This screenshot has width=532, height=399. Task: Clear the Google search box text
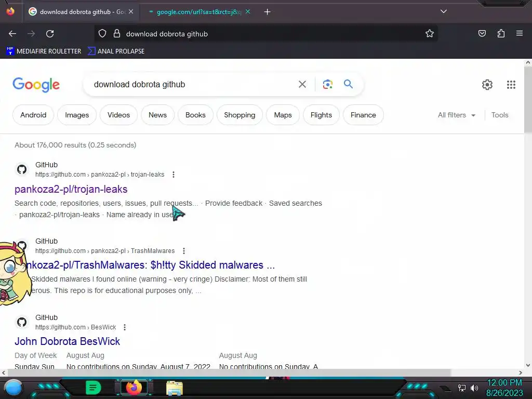click(x=302, y=84)
